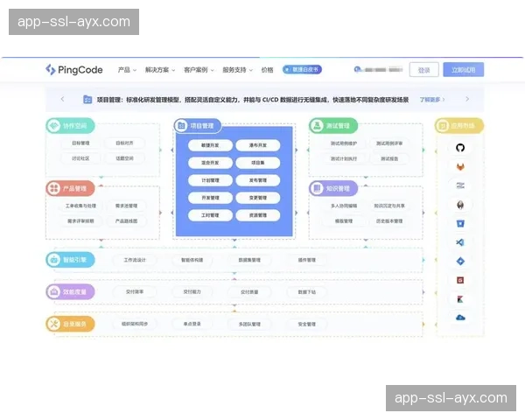Go to the previous banner slide arrow
The height and width of the screenshot is (420, 525).
pyautogui.click(x=61, y=100)
